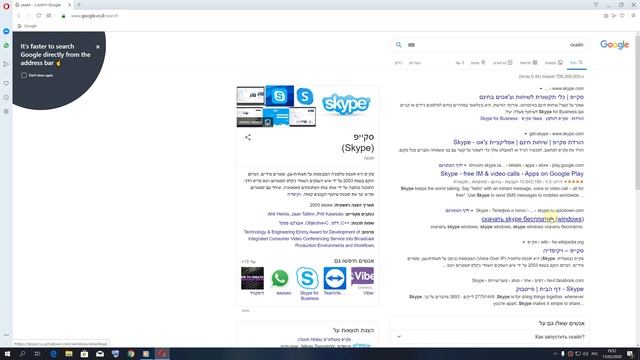Image resolution: width=640 pixels, height=360 pixels.
Task: Expand the first 'People also ask' question chevron
Action: (x=399, y=337)
